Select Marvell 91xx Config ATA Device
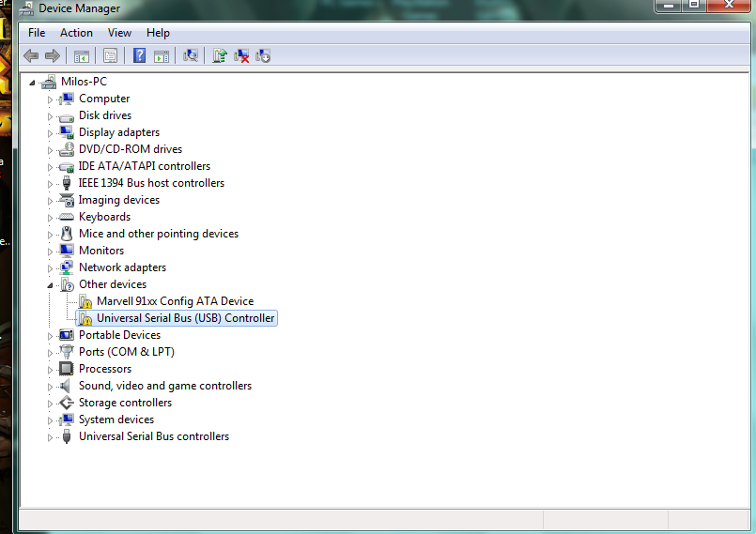The image size is (756, 534). coord(175,301)
